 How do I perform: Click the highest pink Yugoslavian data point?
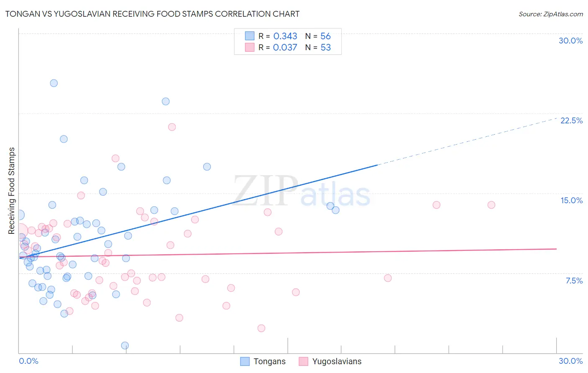tap(172, 127)
